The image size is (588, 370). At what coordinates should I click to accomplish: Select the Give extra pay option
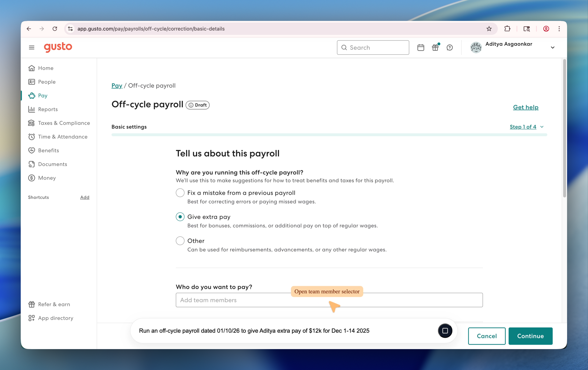[x=180, y=217]
